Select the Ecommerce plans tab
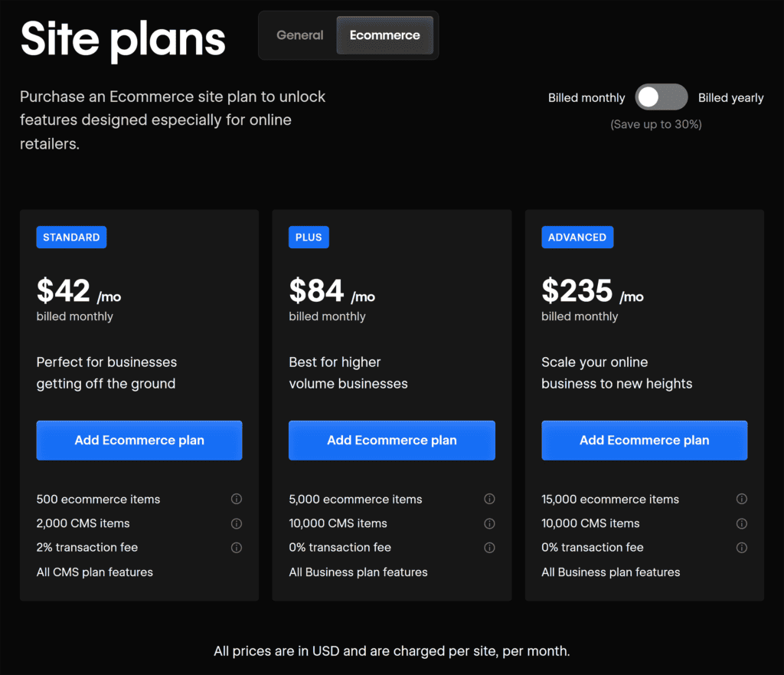784x675 pixels. (384, 35)
